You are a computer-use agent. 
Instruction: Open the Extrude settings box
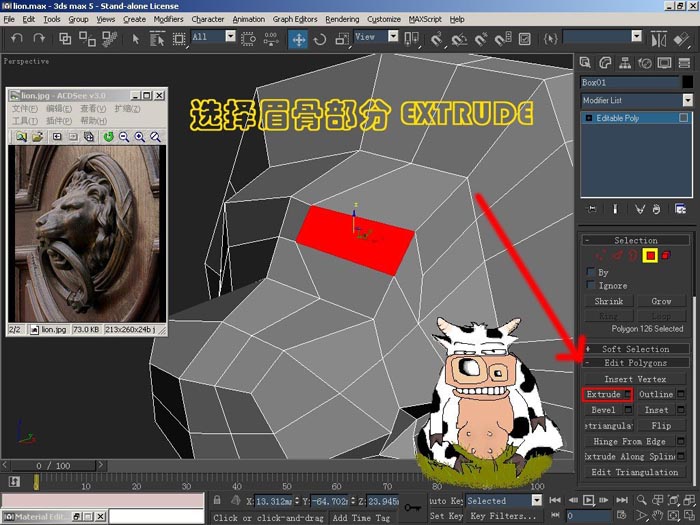coord(628,394)
